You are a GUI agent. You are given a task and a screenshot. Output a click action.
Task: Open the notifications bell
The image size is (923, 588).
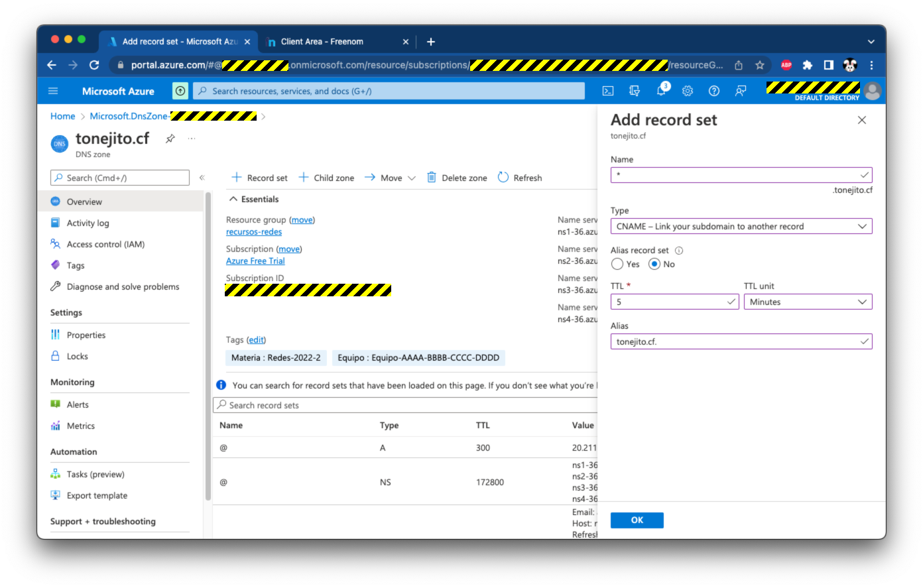coord(661,91)
